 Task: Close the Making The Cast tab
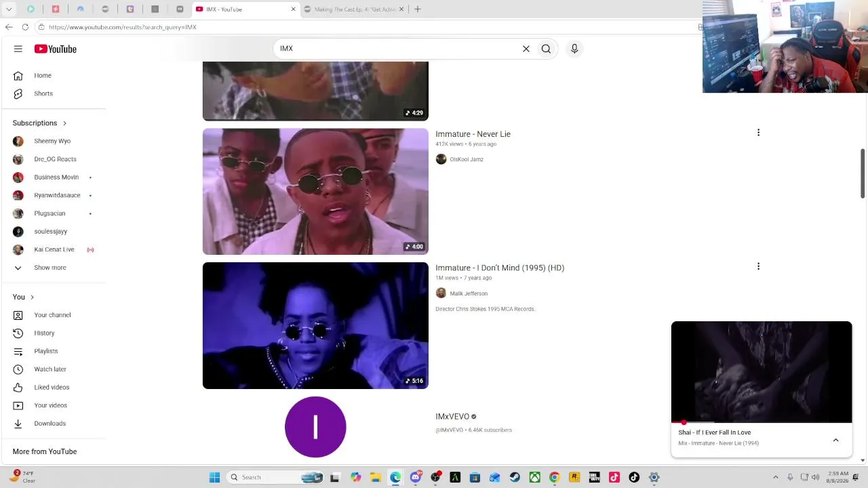tap(401, 9)
